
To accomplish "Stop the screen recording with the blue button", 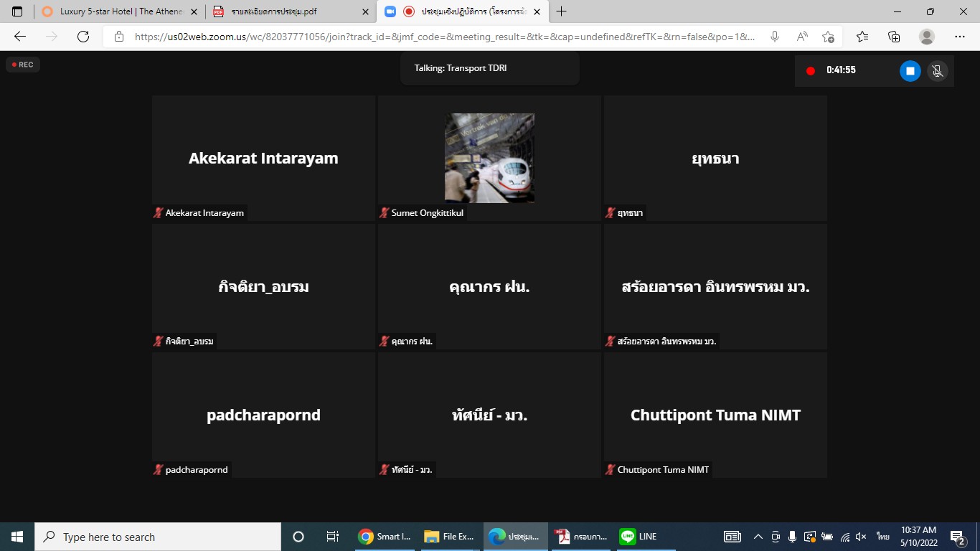I will click(x=910, y=71).
